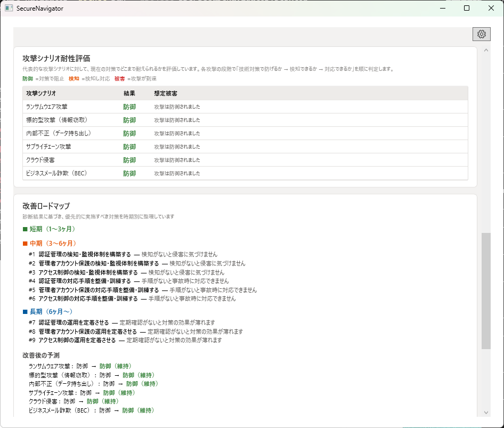
Task: Click the SecureNavigator icon in the title bar
Action: click(8, 9)
